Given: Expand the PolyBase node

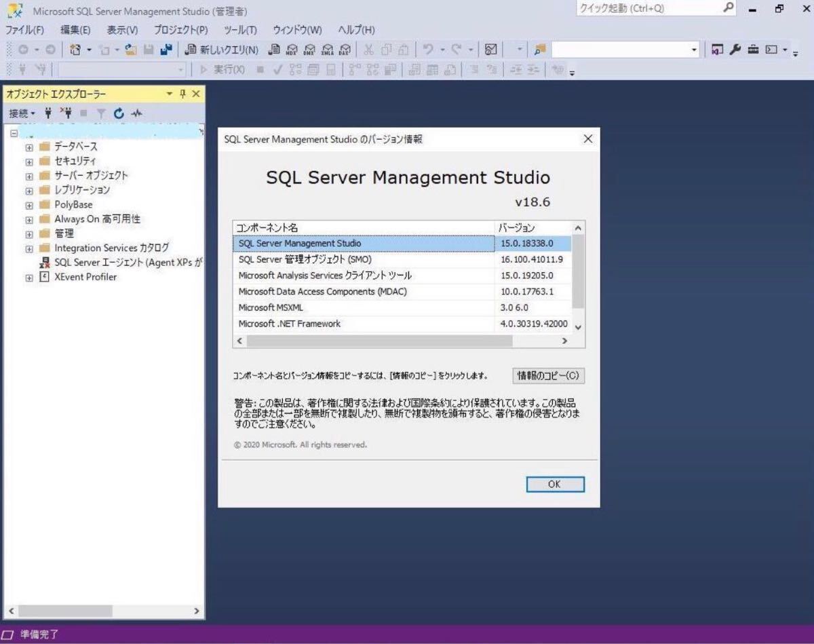Looking at the screenshot, I should pyautogui.click(x=29, y=205).
